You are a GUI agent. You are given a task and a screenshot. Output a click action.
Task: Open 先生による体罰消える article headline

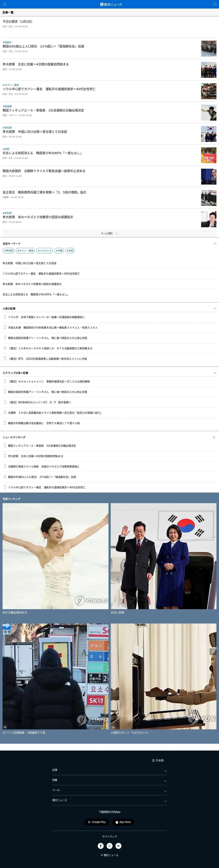(x=42, y=153)
